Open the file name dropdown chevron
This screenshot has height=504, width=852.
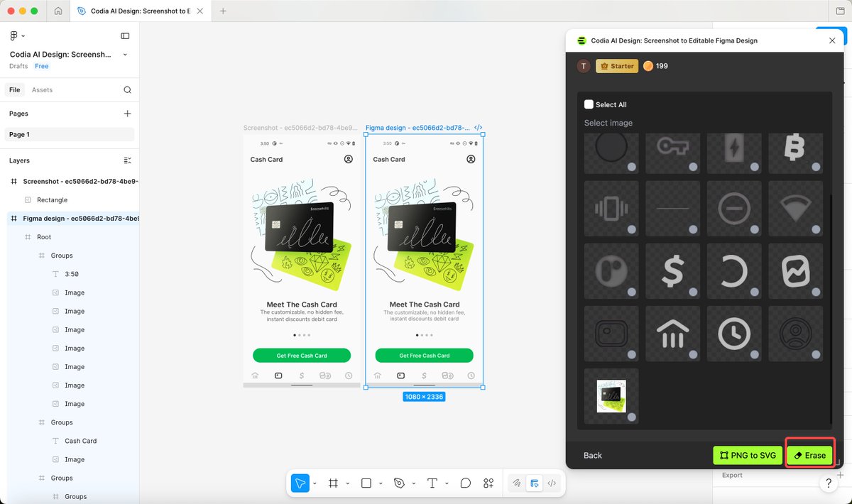(x=125, y=55)
